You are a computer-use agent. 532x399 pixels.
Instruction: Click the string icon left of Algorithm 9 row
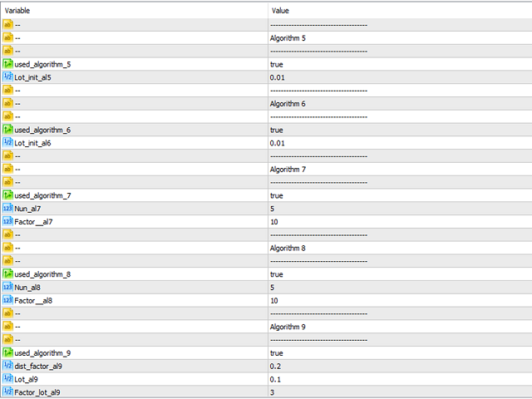(x=7, y=327)
